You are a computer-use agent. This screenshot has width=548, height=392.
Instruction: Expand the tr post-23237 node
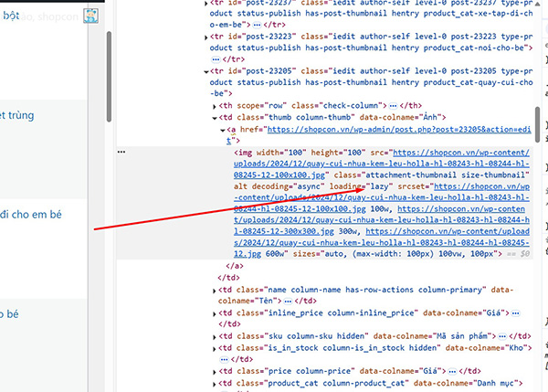click(x=205, y=4)
